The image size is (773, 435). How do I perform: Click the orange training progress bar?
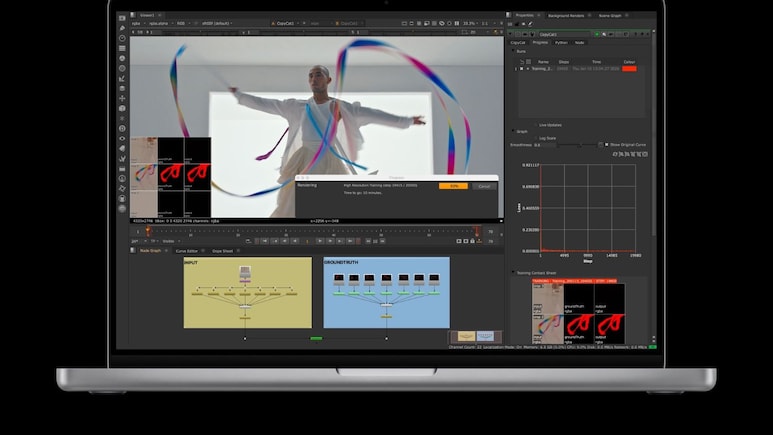[x=453, y=186]
